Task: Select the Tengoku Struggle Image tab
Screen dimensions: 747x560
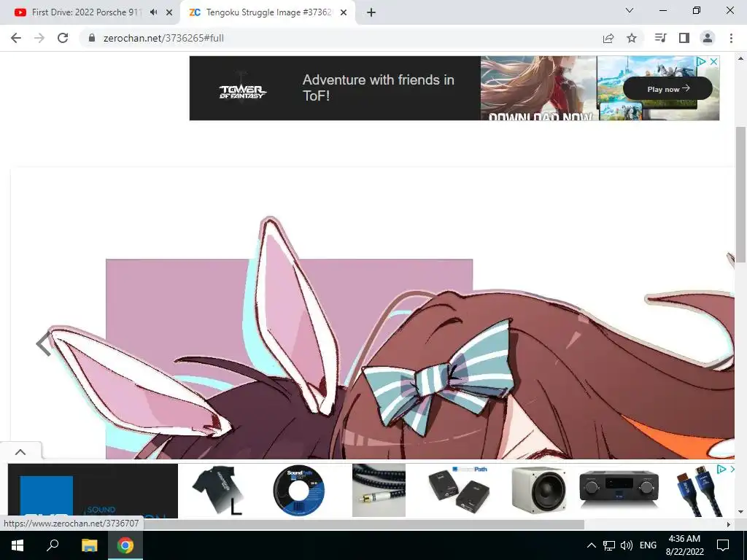Action: pos(268,12)
